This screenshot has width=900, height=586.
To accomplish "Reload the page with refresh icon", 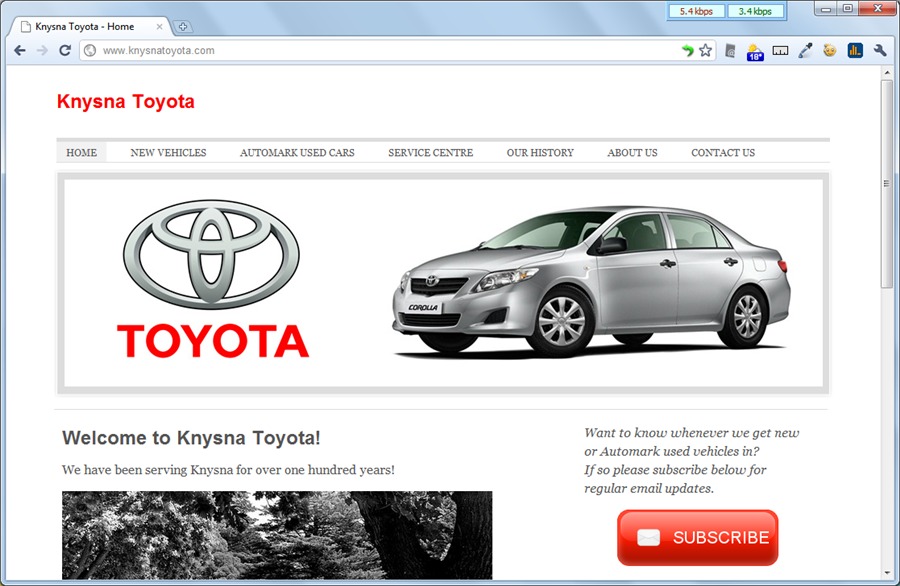I will click(x=65, y=51).
